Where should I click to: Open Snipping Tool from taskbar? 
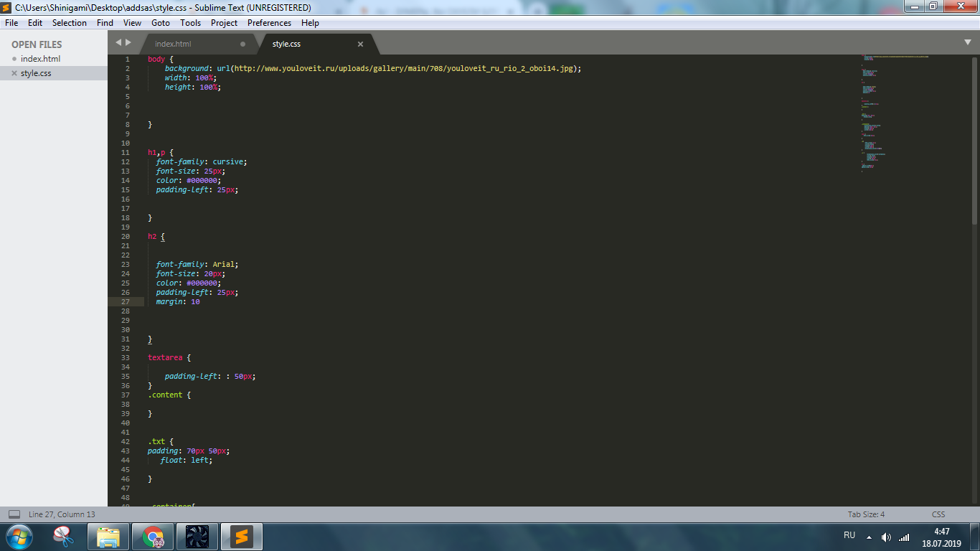click(x=64, y=536)
